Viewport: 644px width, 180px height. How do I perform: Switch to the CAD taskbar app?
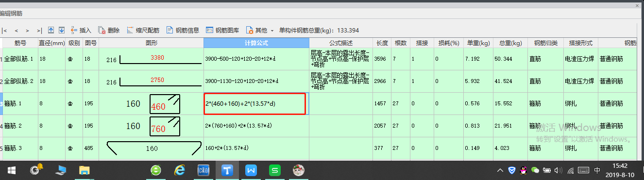pyautogui.click(x=203, y=170)
